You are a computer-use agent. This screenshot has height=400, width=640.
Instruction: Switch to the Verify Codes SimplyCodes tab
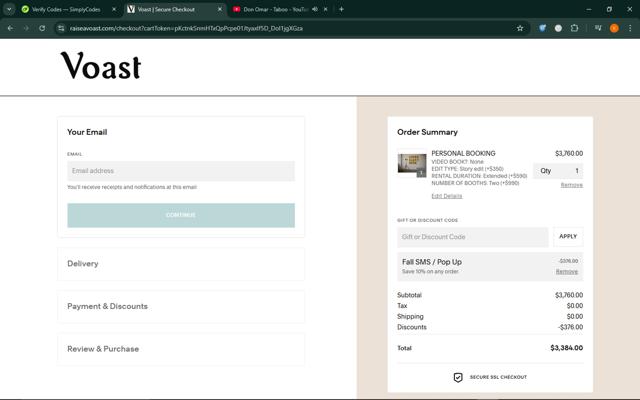click(x=65, y=9)
